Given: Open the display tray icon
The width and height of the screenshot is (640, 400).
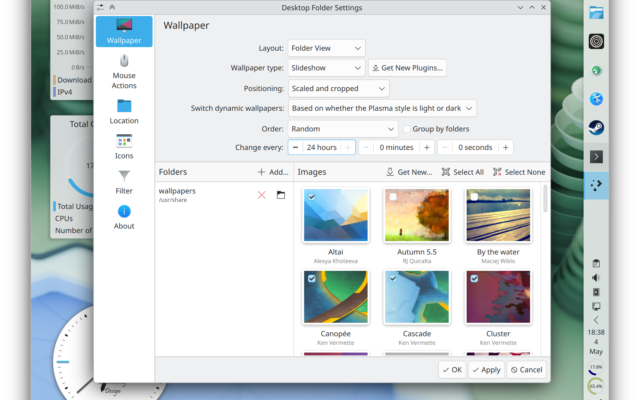Looking at the screenshot, I should [x=596, y=306].
